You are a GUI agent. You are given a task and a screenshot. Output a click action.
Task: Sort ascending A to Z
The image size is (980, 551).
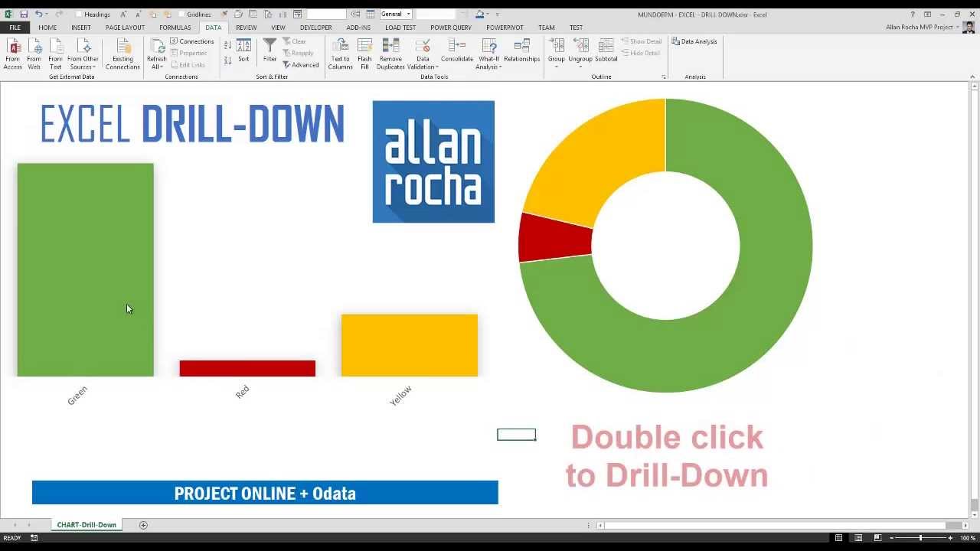pyautogui.click(x=227, y=46)
